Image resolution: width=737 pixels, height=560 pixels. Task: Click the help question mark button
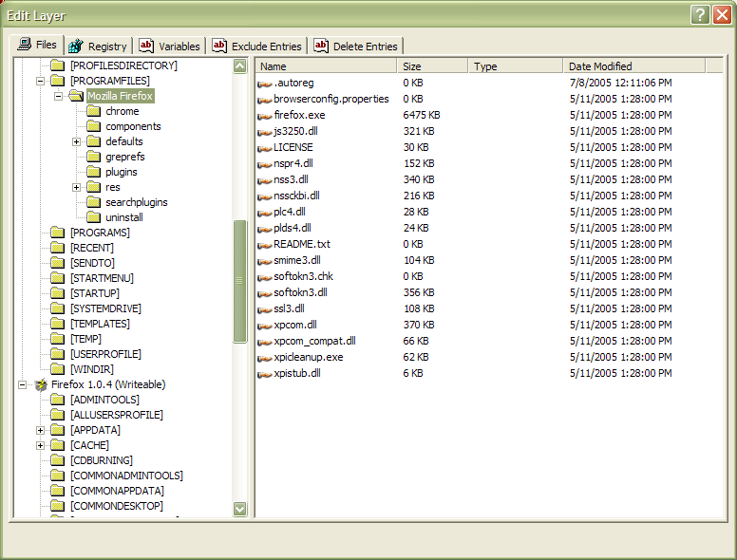pos(699,14)
